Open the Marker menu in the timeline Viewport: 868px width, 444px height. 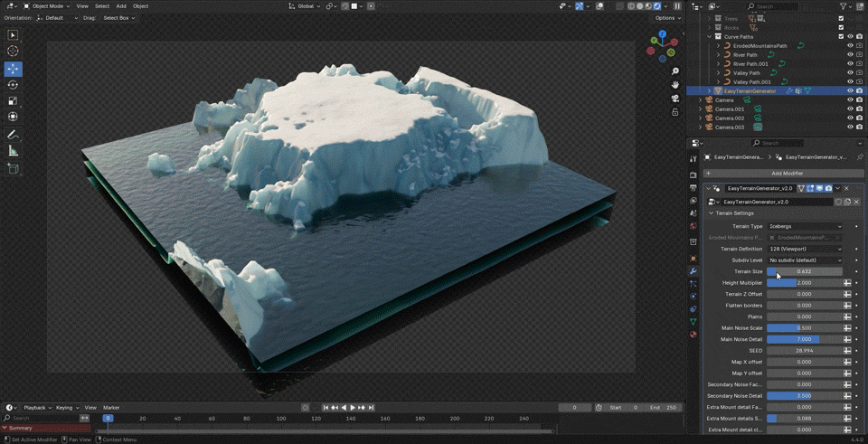[x=111, y=408]
